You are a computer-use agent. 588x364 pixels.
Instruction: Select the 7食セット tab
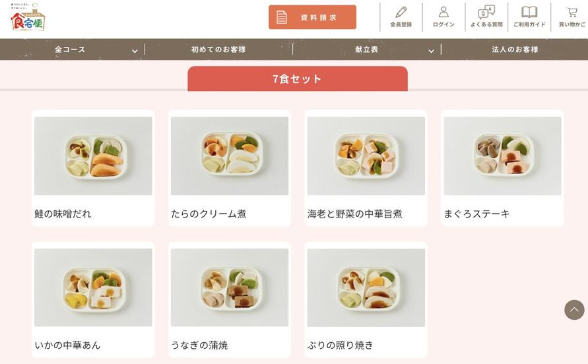pyautogui.click(x=298, y=78)
